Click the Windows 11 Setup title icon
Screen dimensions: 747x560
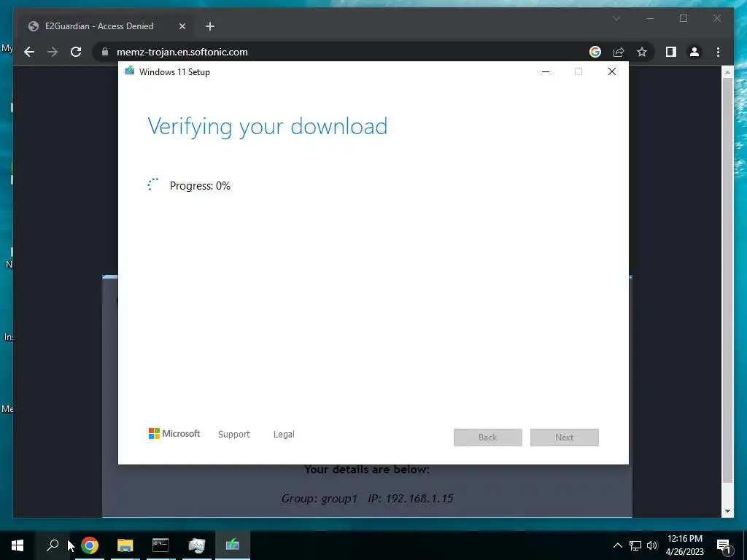(x=129, y=71)
